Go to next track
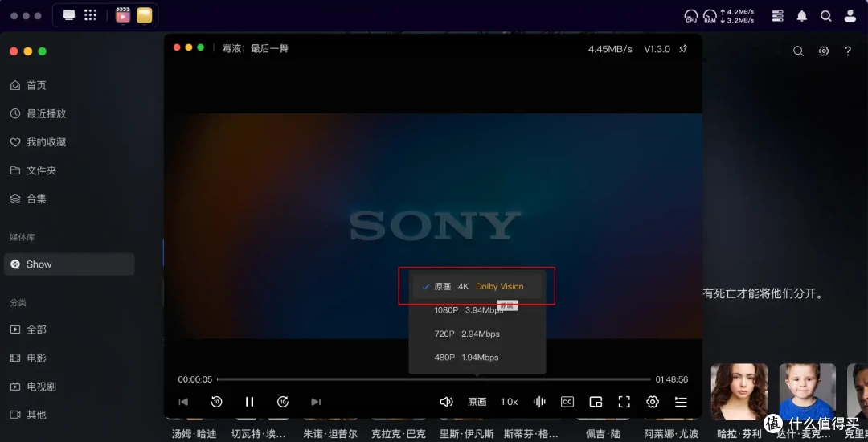This screenshot has height=442, width=868. [x=316, y=402]
